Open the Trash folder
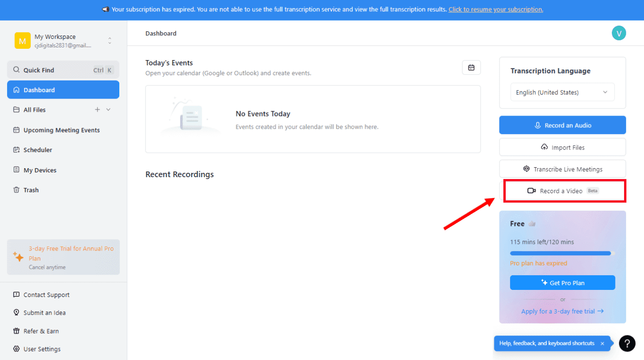 pos(31,190)
